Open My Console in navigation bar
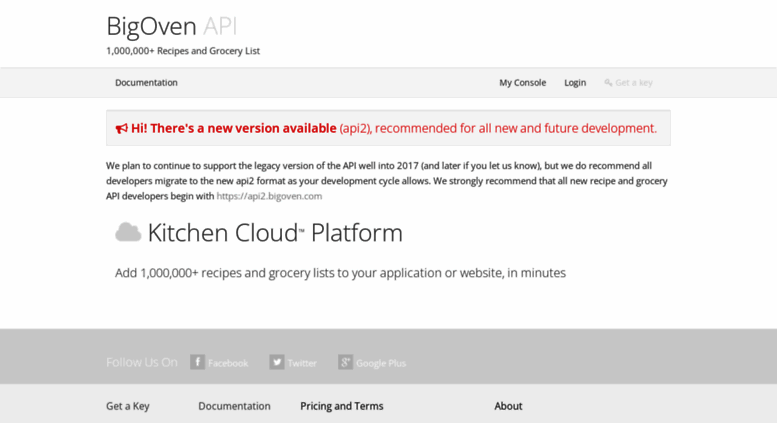This screenshot has height=423, width=777. coord(522,83)
